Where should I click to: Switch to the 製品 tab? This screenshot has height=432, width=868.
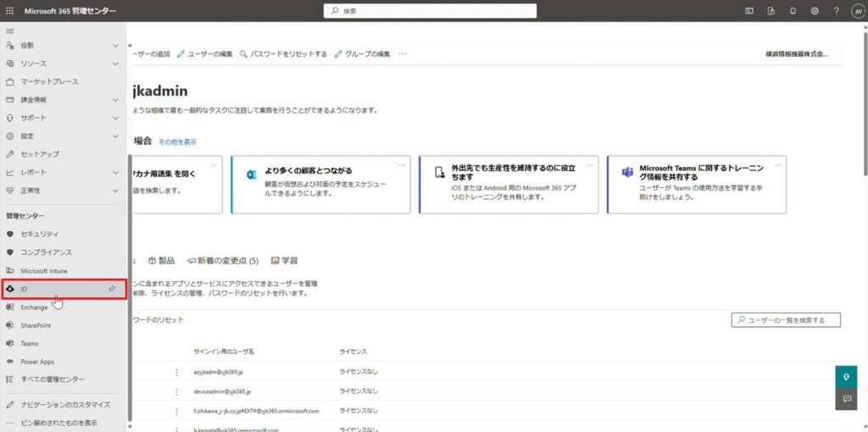pos(161,261)
